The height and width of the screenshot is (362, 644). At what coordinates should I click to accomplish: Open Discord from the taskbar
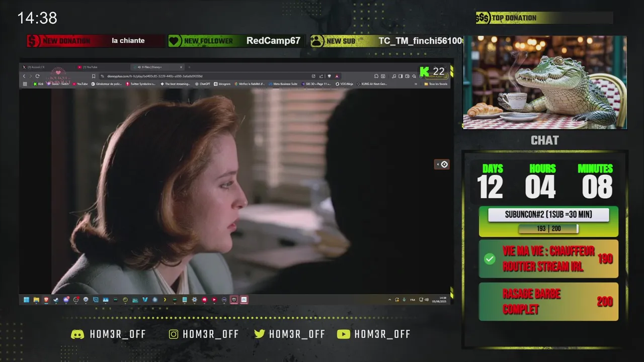coord(66,300)
